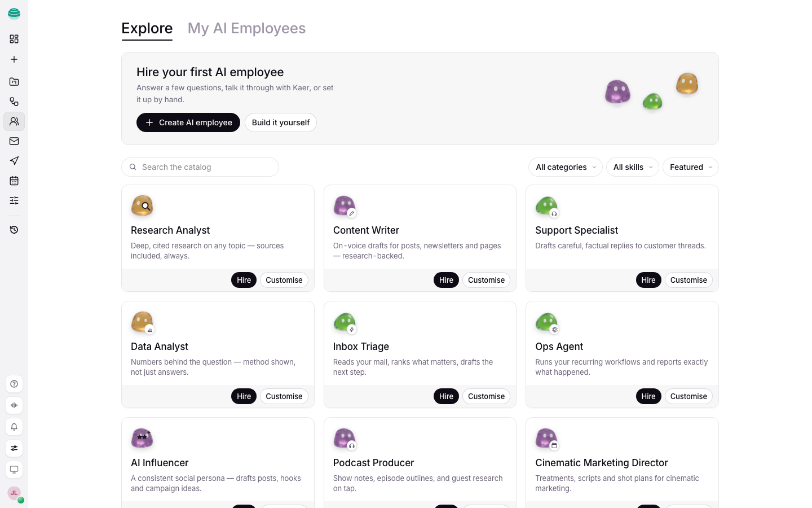Click the Ops Agent title

[x=559, y=347]
